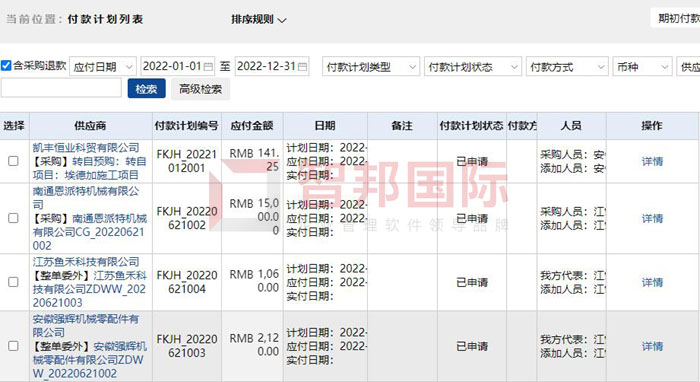Select row checkbox for 安徽强辉机械零配件有限公司

(x=13, y=346)
